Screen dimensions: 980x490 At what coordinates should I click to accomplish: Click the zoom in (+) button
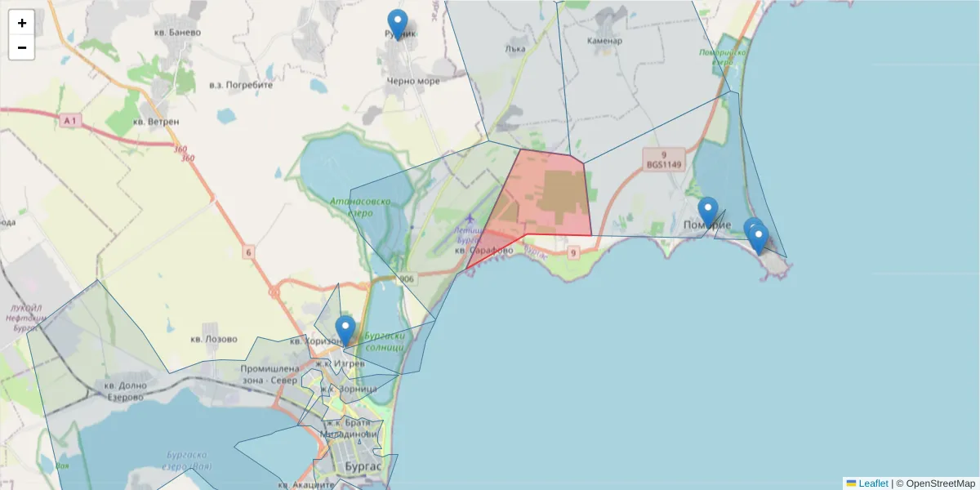pos(22,23)
